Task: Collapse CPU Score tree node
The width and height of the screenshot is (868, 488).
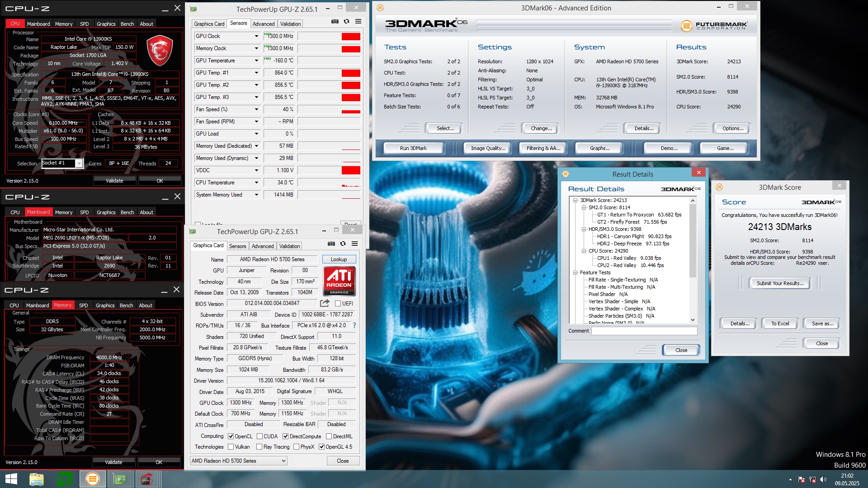Action: coord(584,251)
